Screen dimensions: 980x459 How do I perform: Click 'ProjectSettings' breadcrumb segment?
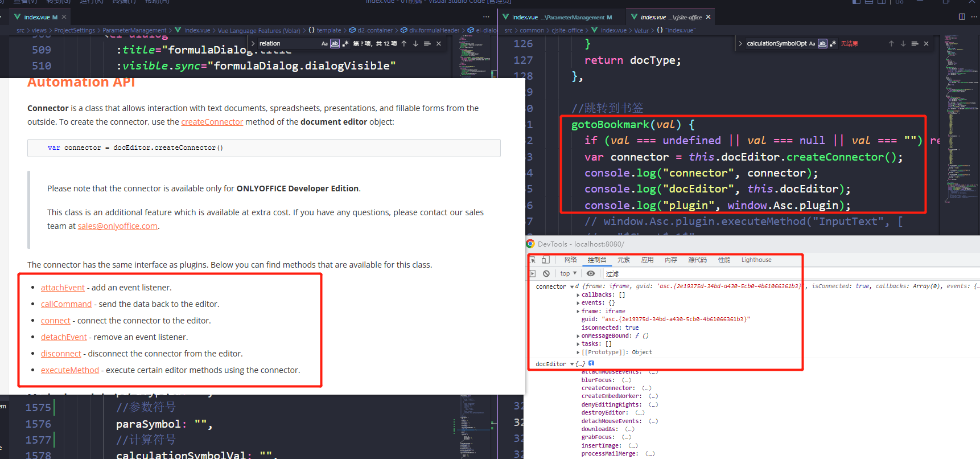coord(75,31)
